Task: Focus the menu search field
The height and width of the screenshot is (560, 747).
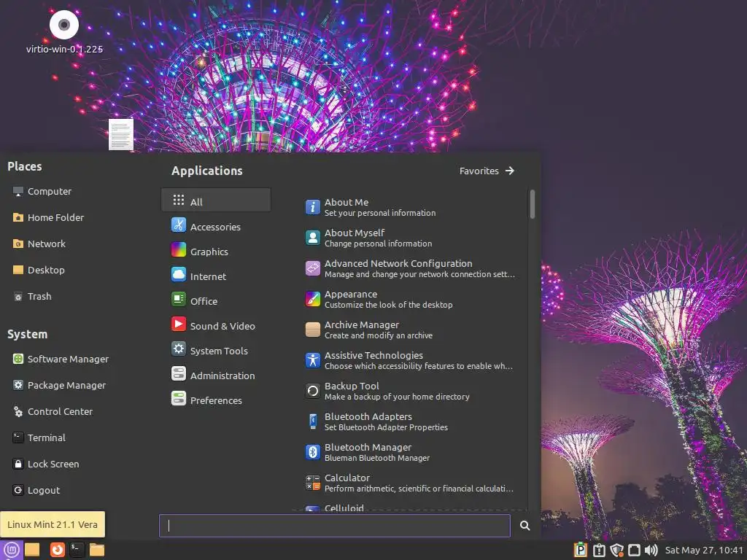Action: [334, 526]
